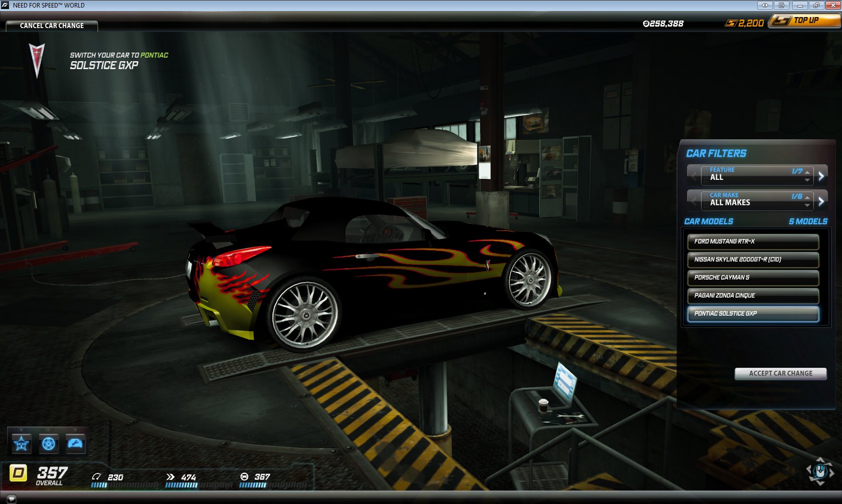This screenshot has height=504, width=842.
Task: Click the camera rotate control icon
Action: (x=820, y=471)
